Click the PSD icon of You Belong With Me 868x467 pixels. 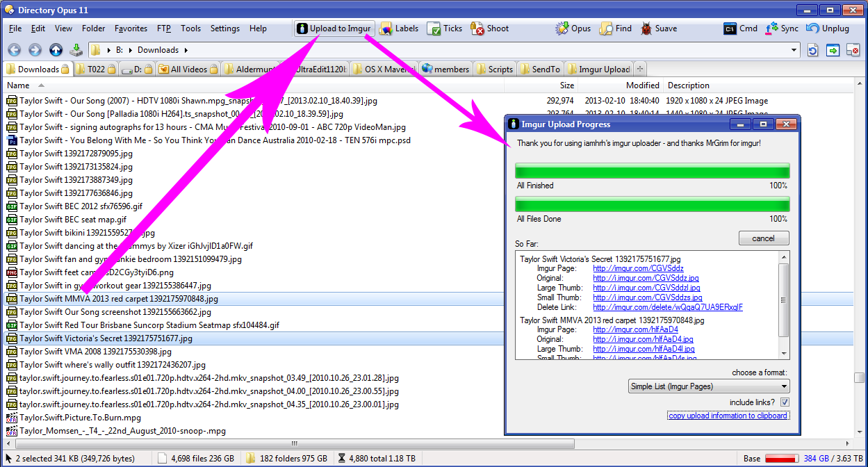coord(12,140)
